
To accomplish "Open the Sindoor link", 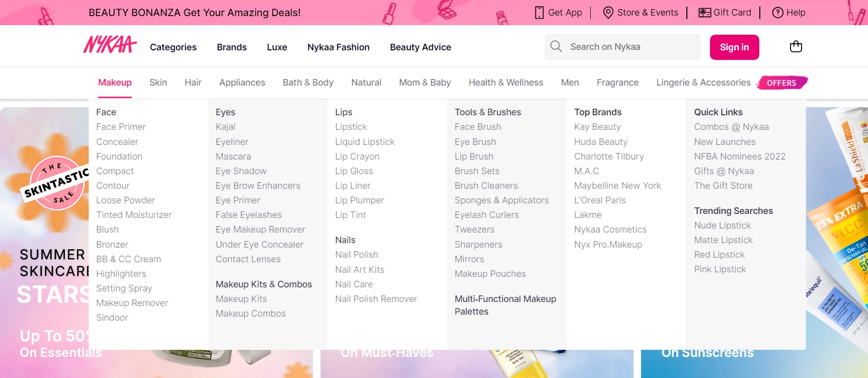I will pyautogui.click(x=112, y=318).
